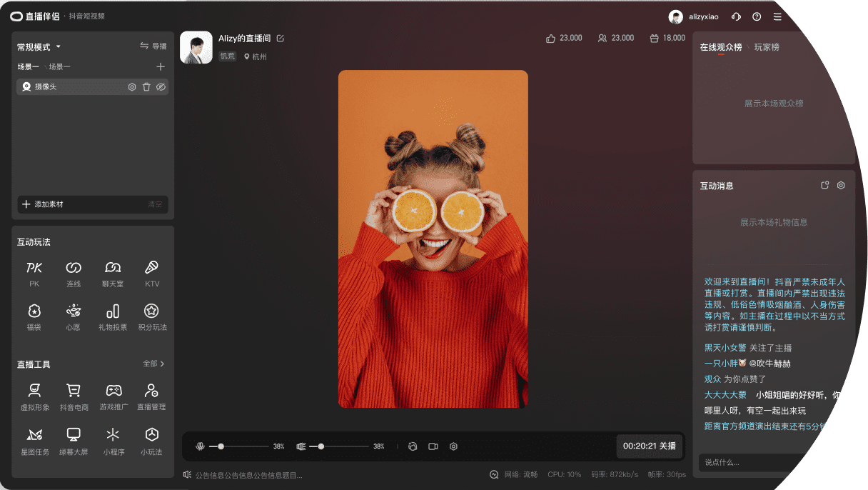Click 关播 to end the stream
The image size is (868, 490).
coord(667,446)
